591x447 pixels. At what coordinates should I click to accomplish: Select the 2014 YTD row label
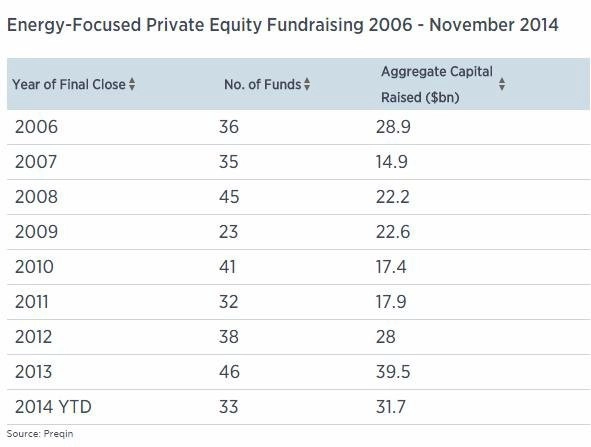click(x=53, y=407)
